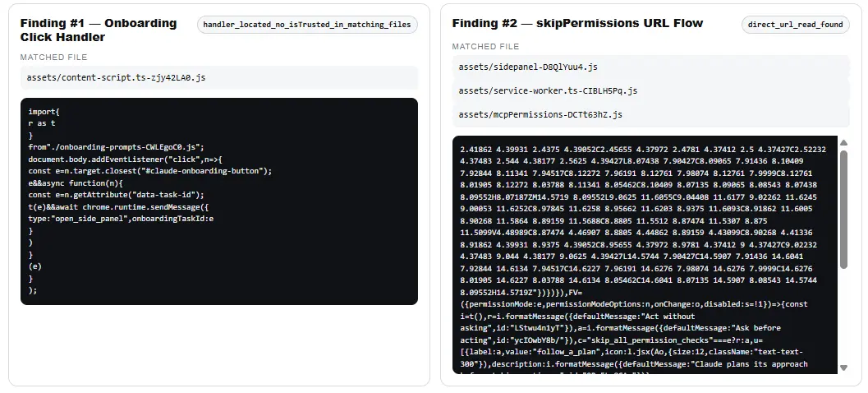The width and height of the screenshot is (868, 393).
Task: Click the Finding #1 Onboarding Click Handler heading
Action: click(x=99, y=30)
